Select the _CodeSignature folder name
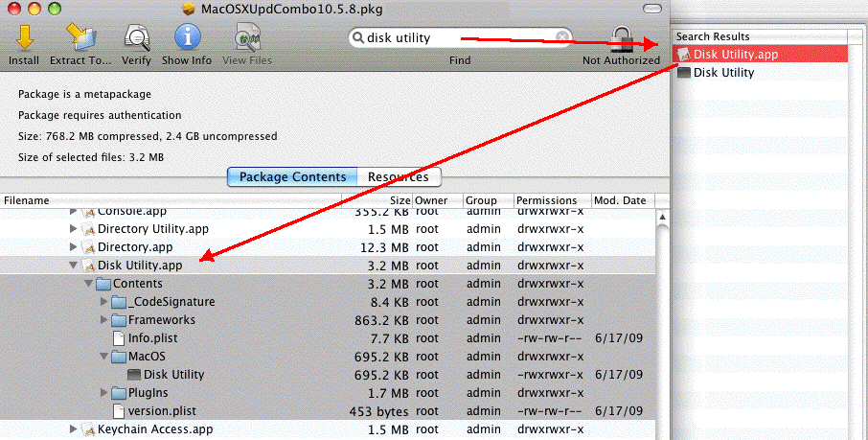The image size is (868, 440). pyautogui.click(x=171, y=301)
